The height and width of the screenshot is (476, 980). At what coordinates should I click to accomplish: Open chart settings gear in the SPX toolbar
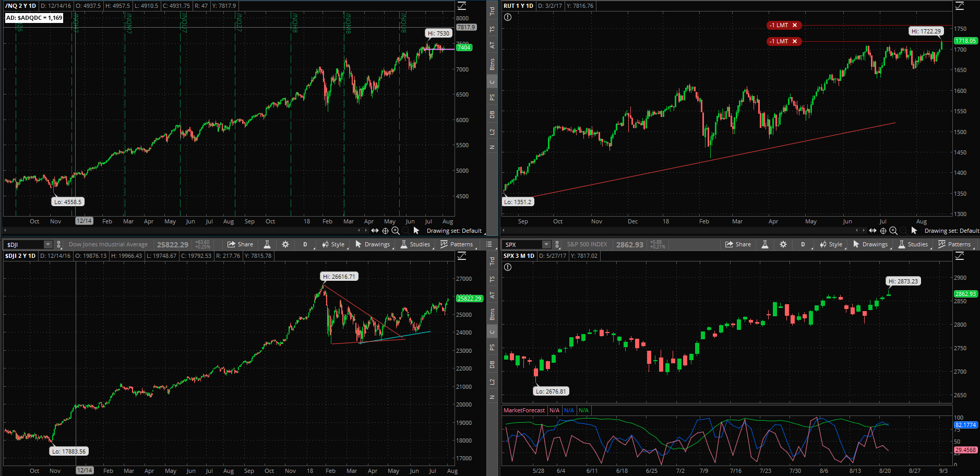[783, 244]
